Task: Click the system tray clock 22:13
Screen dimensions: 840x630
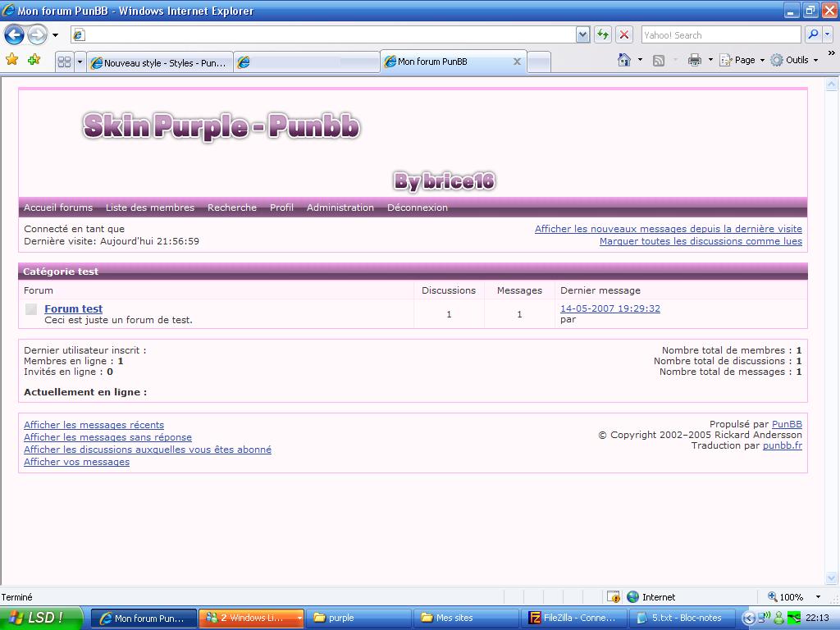Action: (817, 618)
